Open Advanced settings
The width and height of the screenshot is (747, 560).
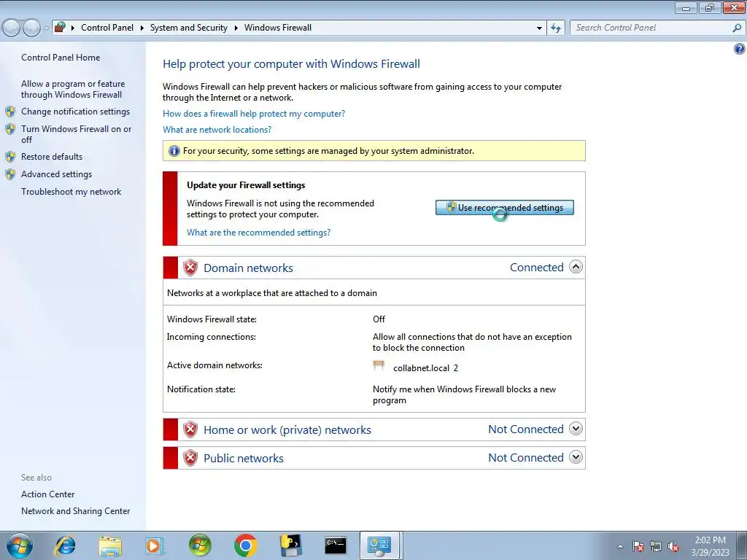coord(56,174)
